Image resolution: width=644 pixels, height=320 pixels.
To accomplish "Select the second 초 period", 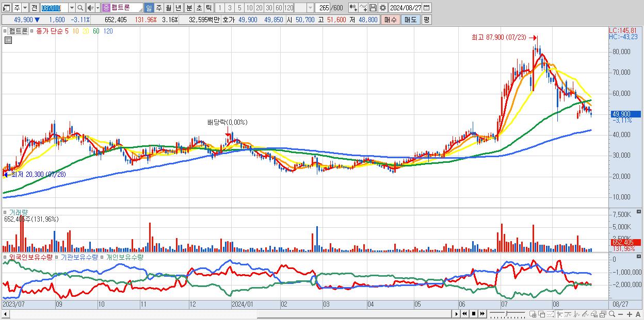I will click(x=199, y=8).
